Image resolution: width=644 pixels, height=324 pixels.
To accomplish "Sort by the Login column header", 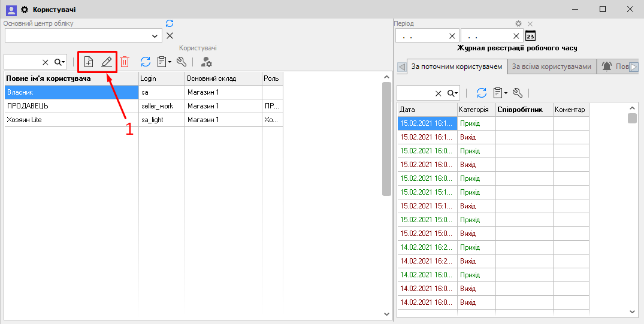I will tap(161, 78).
